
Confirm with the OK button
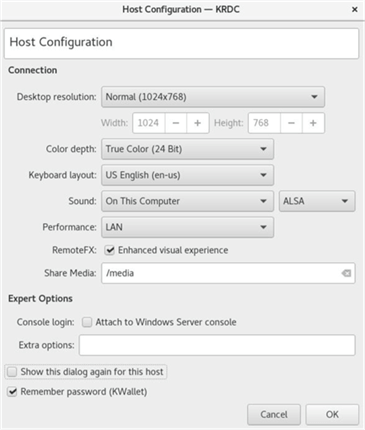(x=332, y=414)
